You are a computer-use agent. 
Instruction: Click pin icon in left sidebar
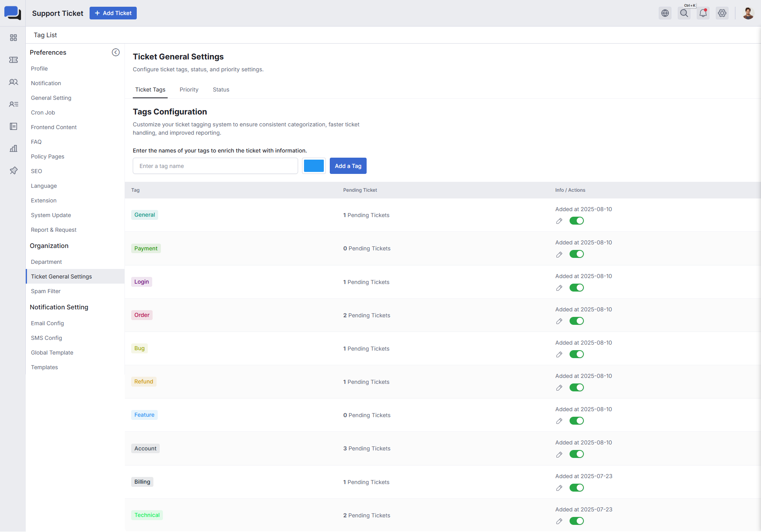(13, 171)
